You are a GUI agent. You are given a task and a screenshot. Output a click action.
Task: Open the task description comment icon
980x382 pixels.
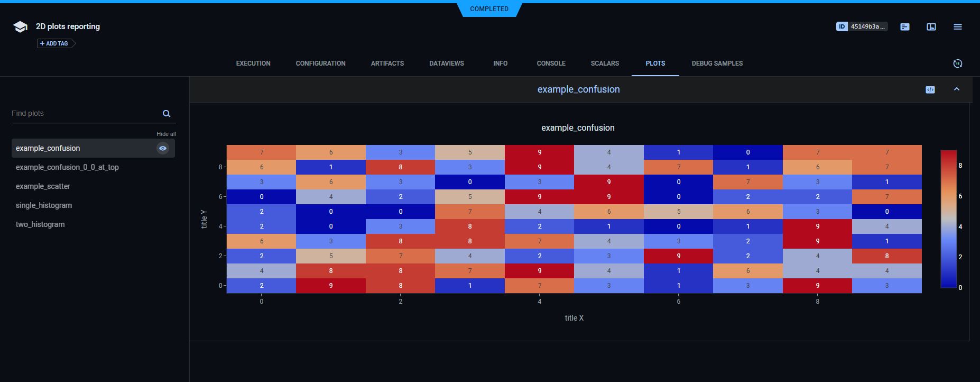point(905,27)
